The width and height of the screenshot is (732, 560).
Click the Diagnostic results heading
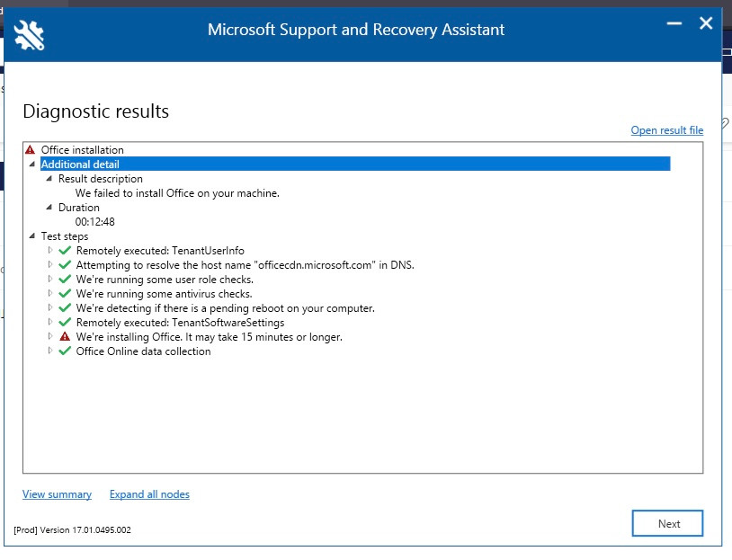pos(95,111)
